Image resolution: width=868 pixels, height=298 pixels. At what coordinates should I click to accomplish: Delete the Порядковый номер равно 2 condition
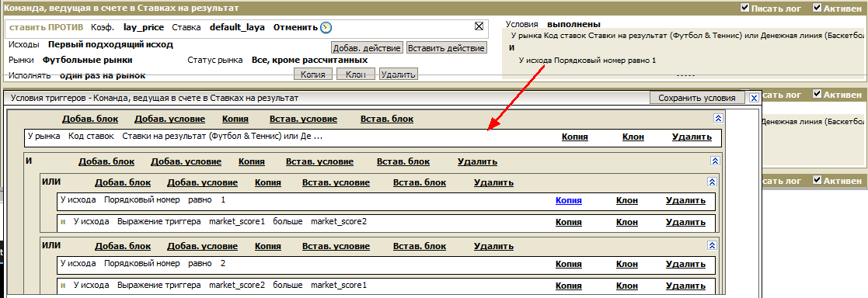click(686, 265)
